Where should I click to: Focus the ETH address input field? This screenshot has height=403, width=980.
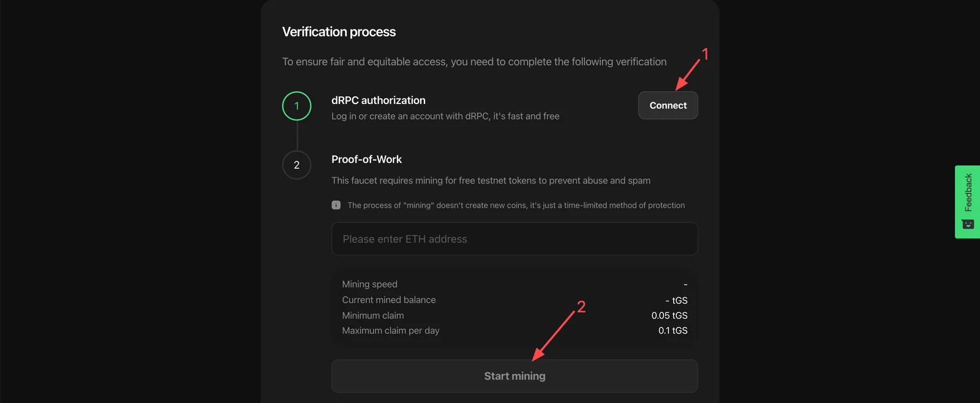tap(514, 239)
